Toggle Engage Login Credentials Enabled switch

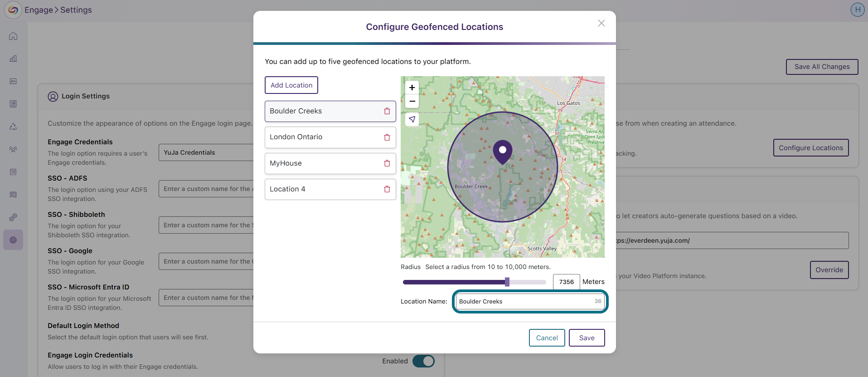423,361
